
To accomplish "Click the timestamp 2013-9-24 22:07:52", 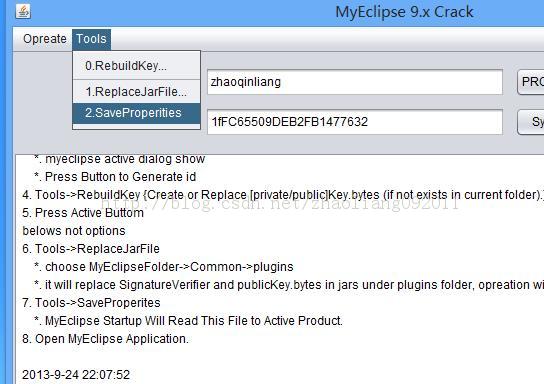I will (76, 375).
